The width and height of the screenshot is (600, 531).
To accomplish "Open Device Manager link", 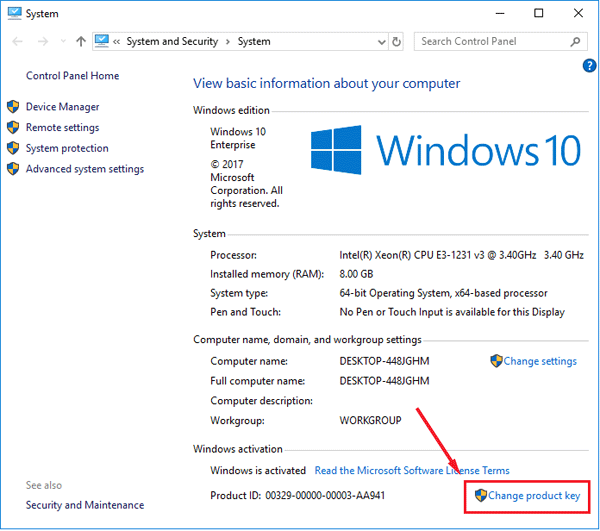I will (x=62, y=107).
